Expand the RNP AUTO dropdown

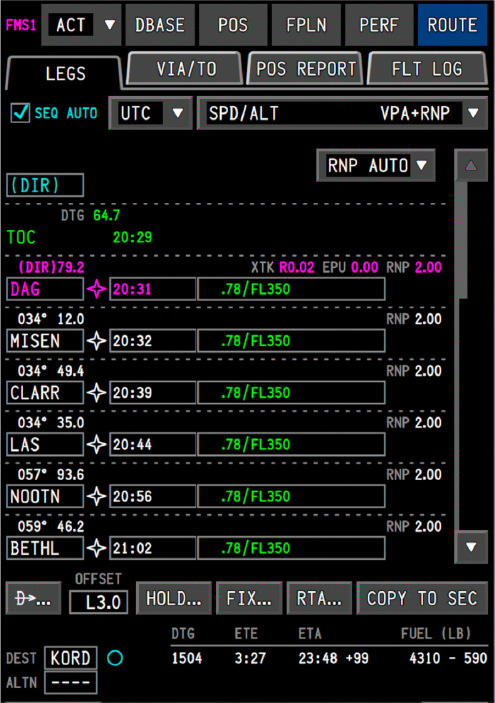click(376, 165)
